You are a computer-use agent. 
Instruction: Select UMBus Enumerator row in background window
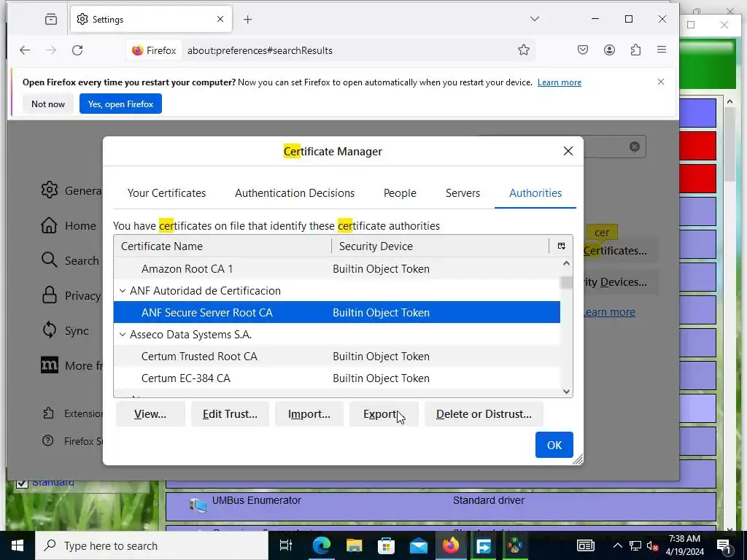click(441, 506)
